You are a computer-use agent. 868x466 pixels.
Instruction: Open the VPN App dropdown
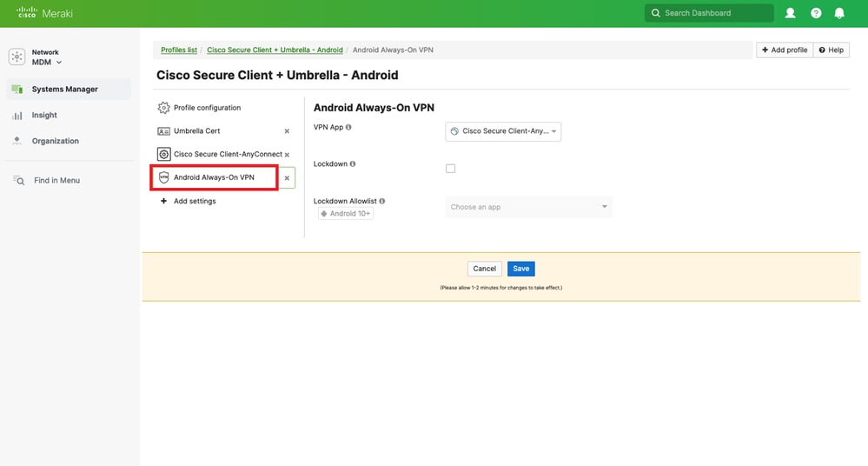(503, 131)
